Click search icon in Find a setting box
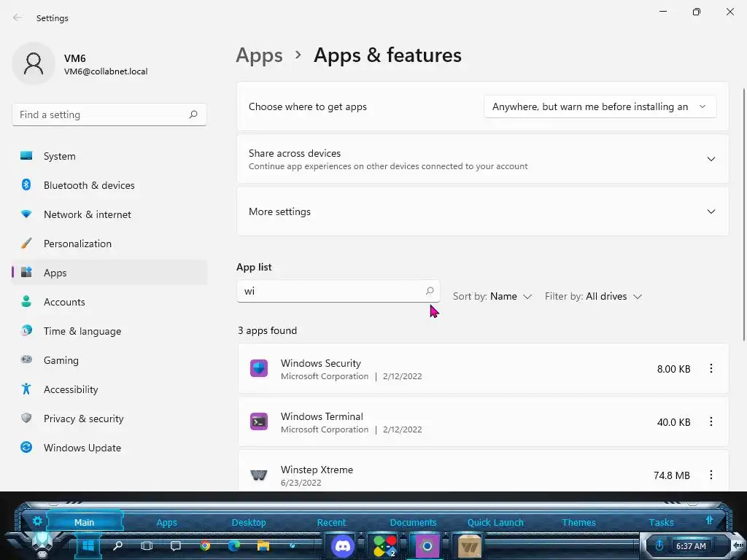This screenshot has height=560, width=747. tap(193, 114)
